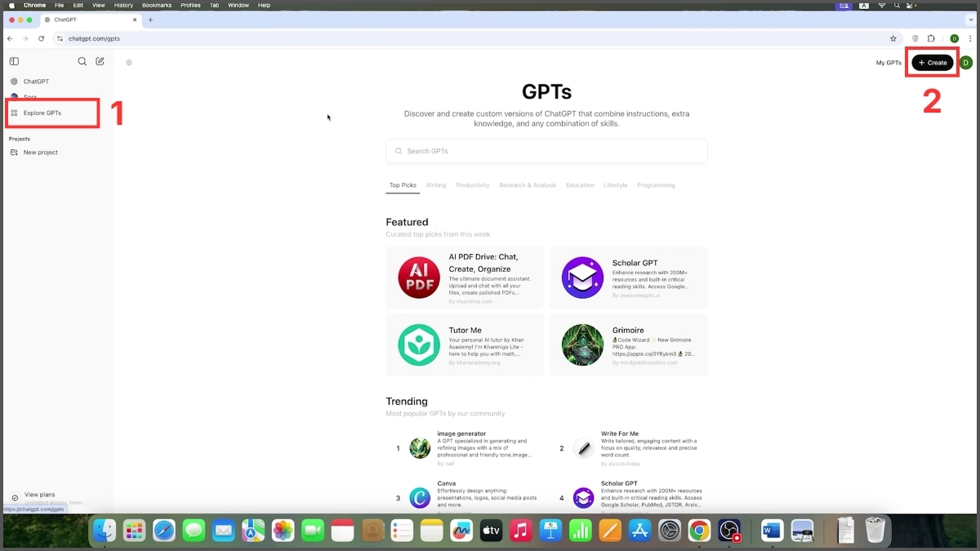This screenshot has height=551, width=980.
Task: Open Finder from the dock
Action: coord(105,531)
